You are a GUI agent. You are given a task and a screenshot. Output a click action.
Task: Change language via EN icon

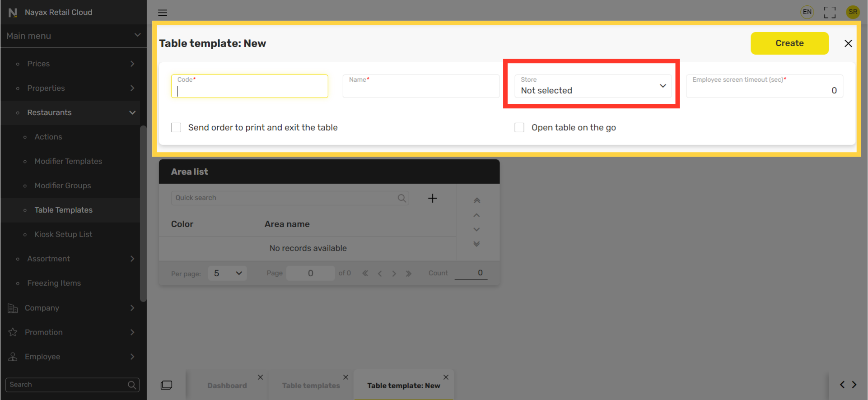[807, 12]
